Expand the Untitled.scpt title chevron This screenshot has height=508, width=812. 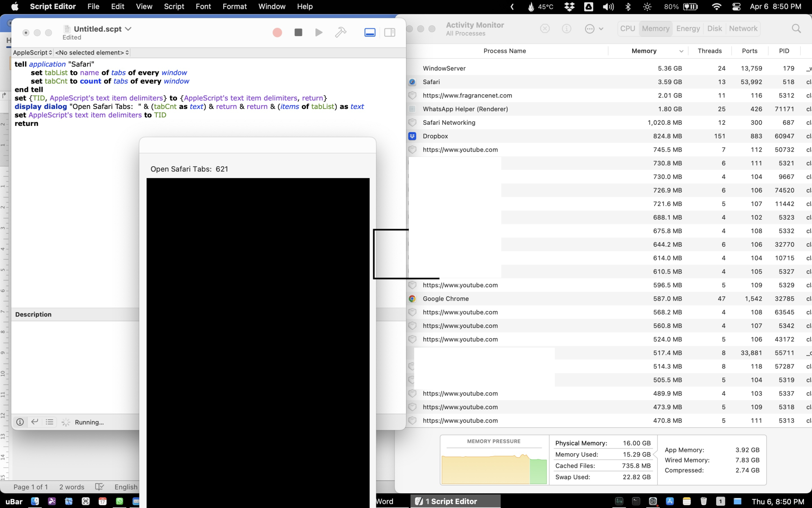pyautogui.click(x=128, y=29)
